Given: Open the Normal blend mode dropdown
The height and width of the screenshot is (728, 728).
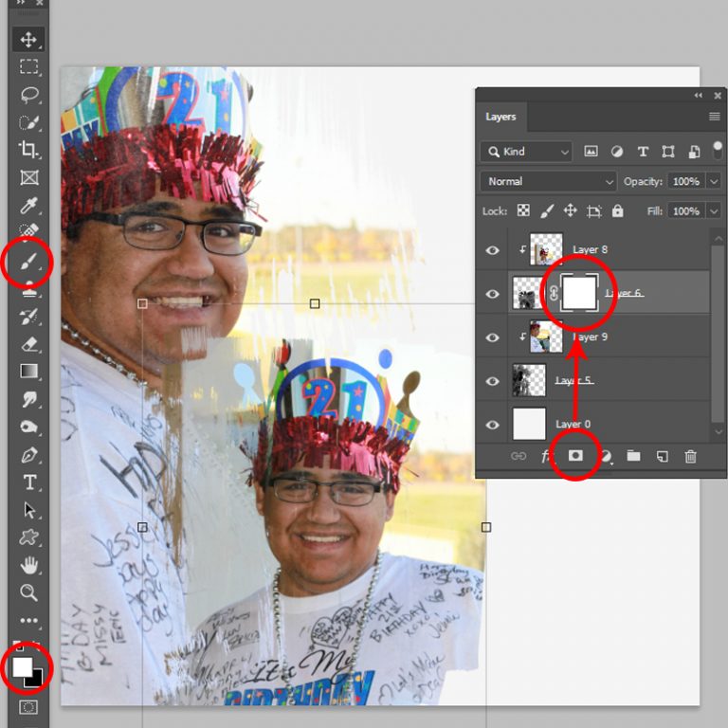Looking at the screenshot, I should point(549,181).
